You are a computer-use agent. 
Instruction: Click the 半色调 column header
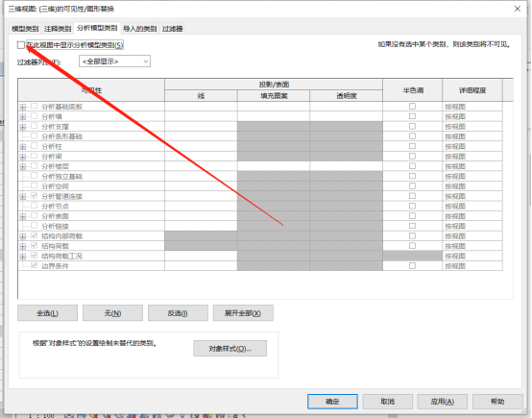[413, 90]
